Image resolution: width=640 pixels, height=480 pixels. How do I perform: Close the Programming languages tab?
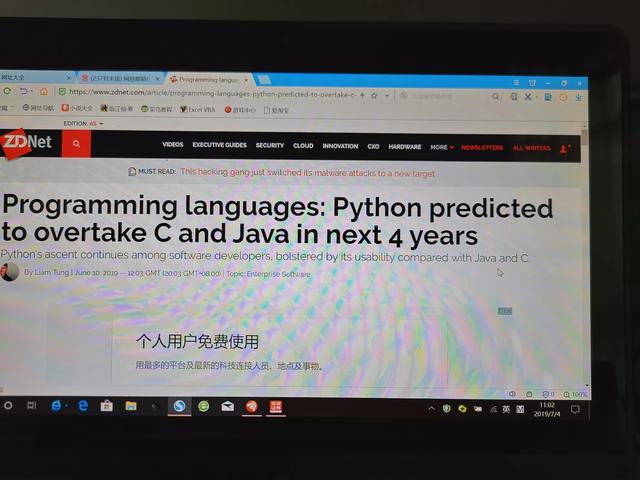point(246,80)
